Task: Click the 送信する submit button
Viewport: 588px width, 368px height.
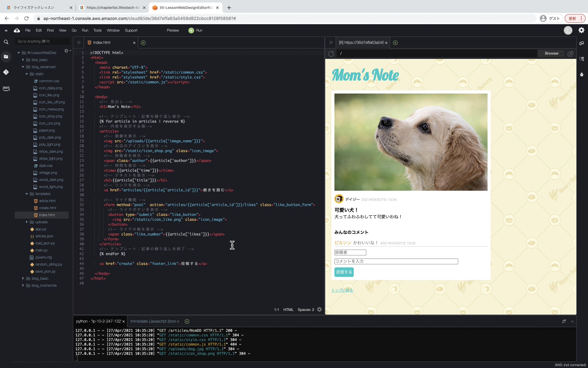Action: click(344, 272)
